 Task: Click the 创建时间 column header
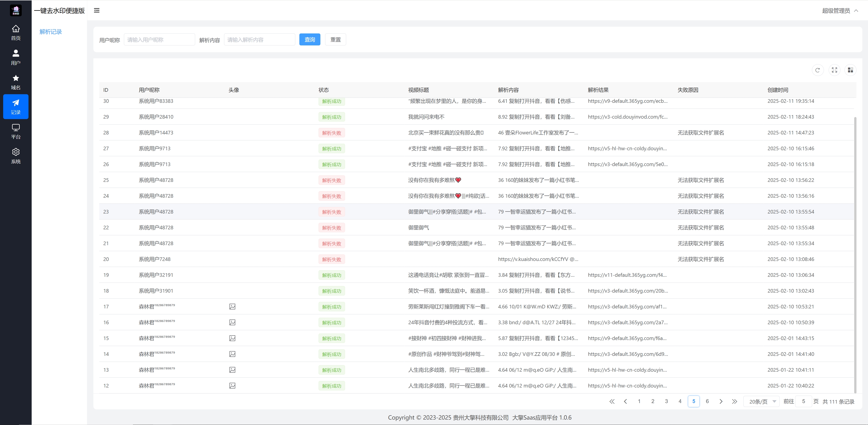[778, 90]
